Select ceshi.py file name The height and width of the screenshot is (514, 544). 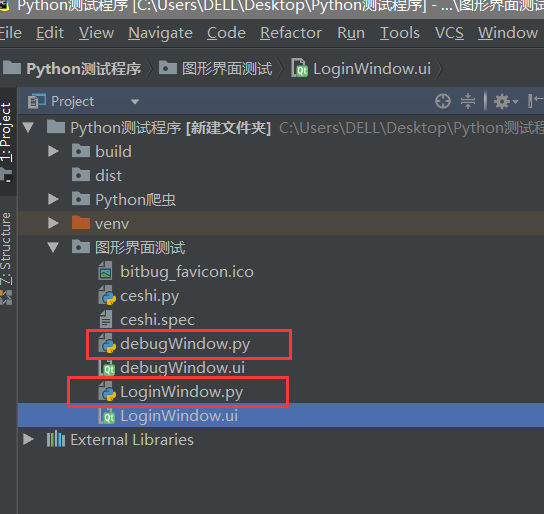(x=150, y=296)
